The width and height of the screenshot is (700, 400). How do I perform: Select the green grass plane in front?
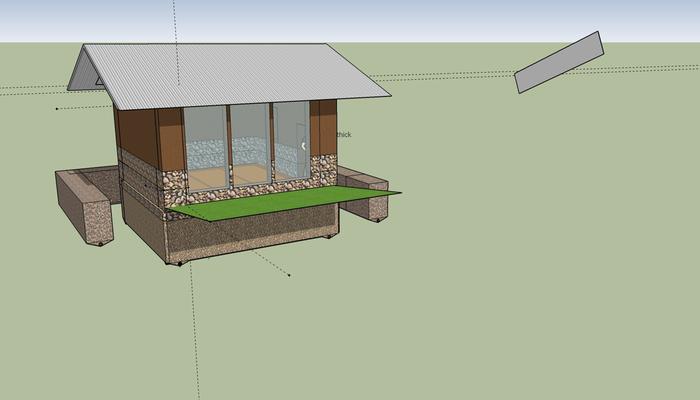click(x=280, y=202)
